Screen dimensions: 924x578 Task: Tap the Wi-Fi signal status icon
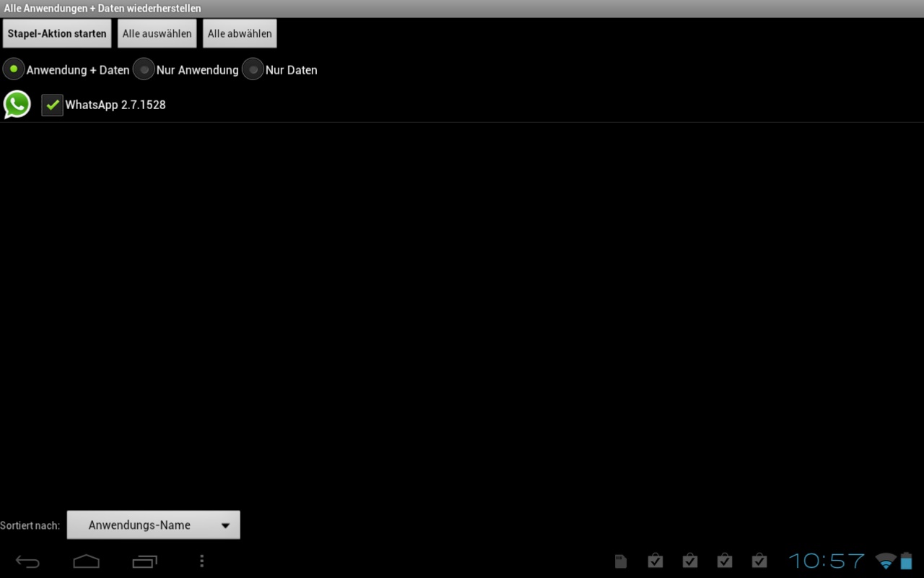(885, 561)
